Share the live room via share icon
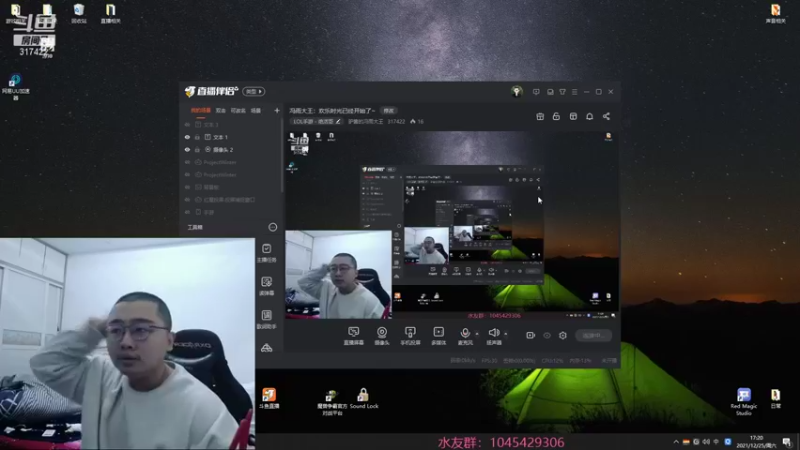Screen dimensions: 800x450 606,116
